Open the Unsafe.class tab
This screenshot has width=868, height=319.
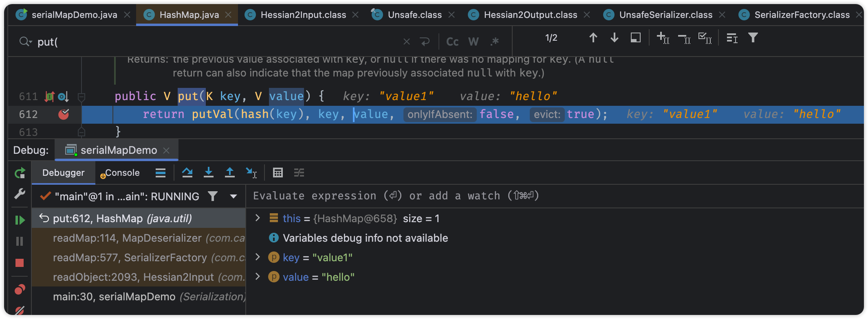pos(414,15)
